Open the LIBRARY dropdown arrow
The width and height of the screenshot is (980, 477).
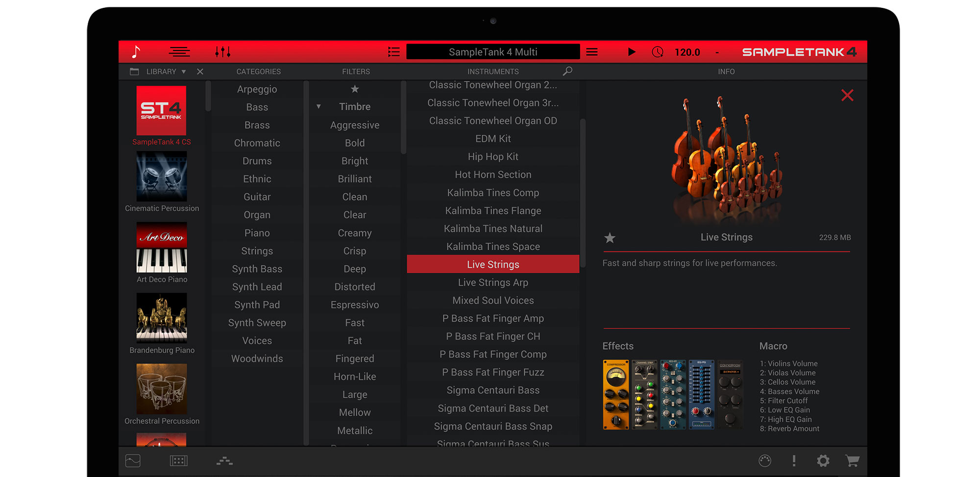coord(184,72)
